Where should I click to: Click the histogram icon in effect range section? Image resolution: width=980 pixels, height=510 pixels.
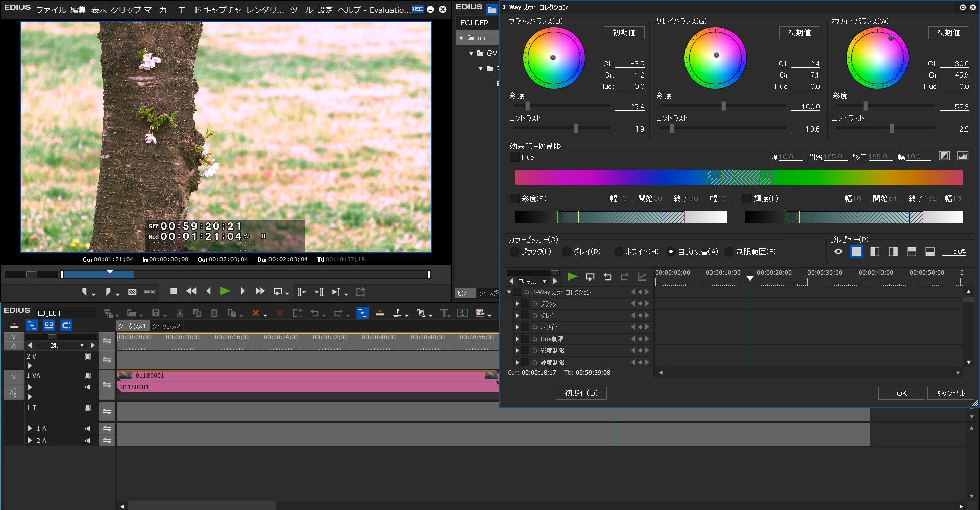[x=962, y=156]
